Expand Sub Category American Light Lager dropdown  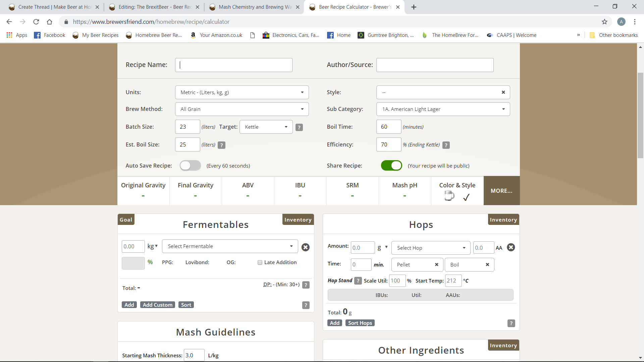coord(443,109)
